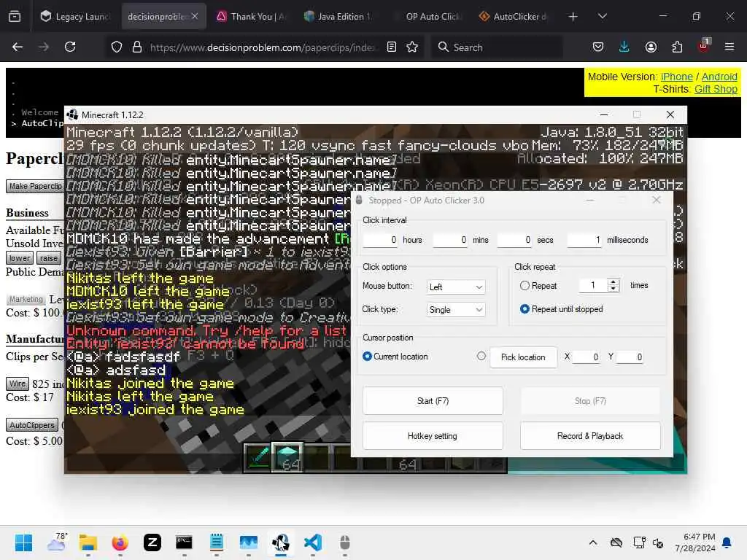Click the X coordinate input field

586,357
